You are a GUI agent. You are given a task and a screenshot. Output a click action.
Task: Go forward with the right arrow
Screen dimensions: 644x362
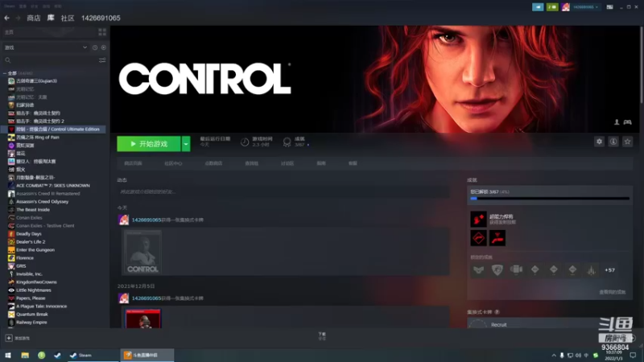coord(18,18)
